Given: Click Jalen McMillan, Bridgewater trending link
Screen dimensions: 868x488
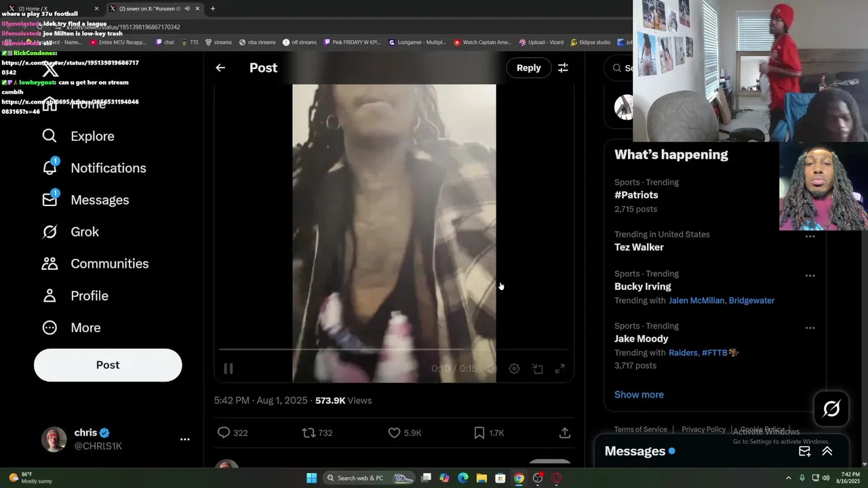Looking at the screenshot, I should [x=722, y=300].
